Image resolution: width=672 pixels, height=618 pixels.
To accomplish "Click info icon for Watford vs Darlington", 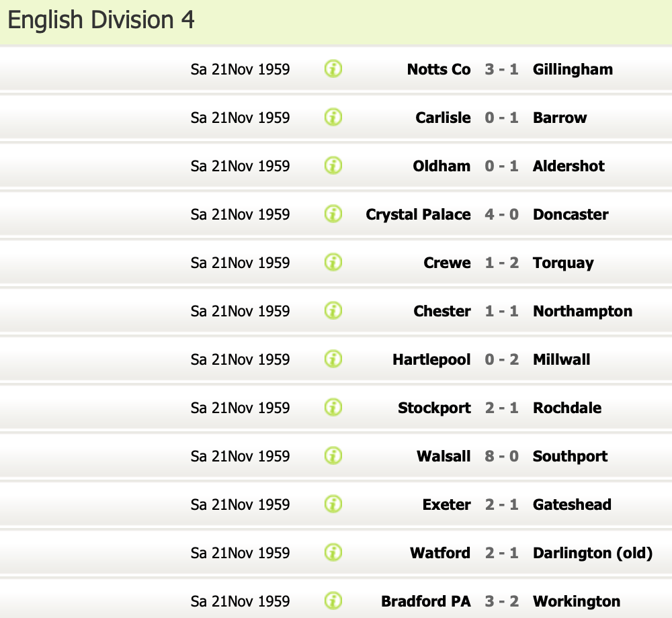I will pyautogui.click(x=333, y=552).
